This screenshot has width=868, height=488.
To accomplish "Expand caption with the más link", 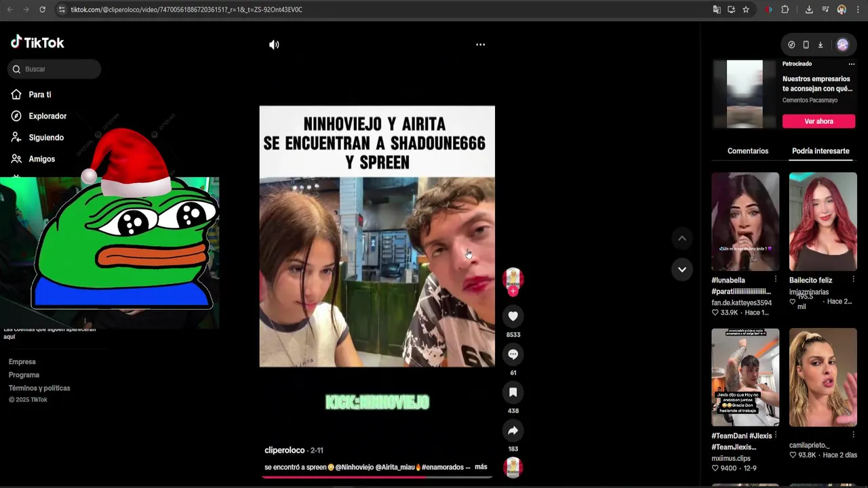I will (x=481, y=467).
